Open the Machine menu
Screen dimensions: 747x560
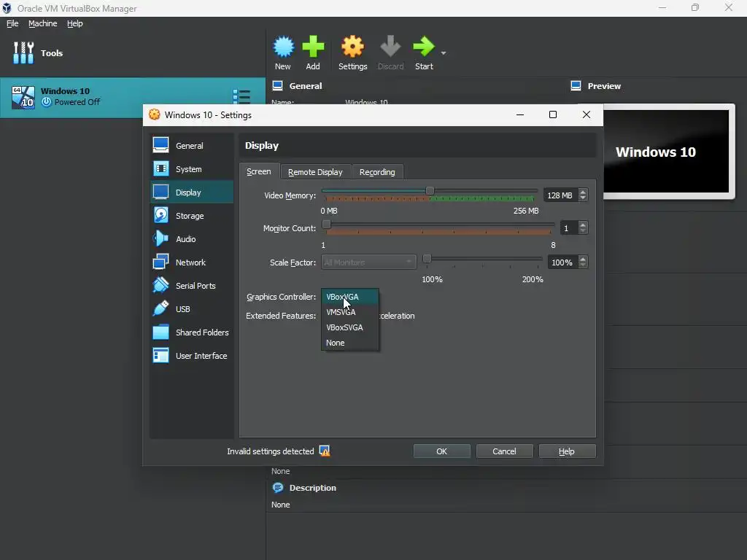(43, 23)
